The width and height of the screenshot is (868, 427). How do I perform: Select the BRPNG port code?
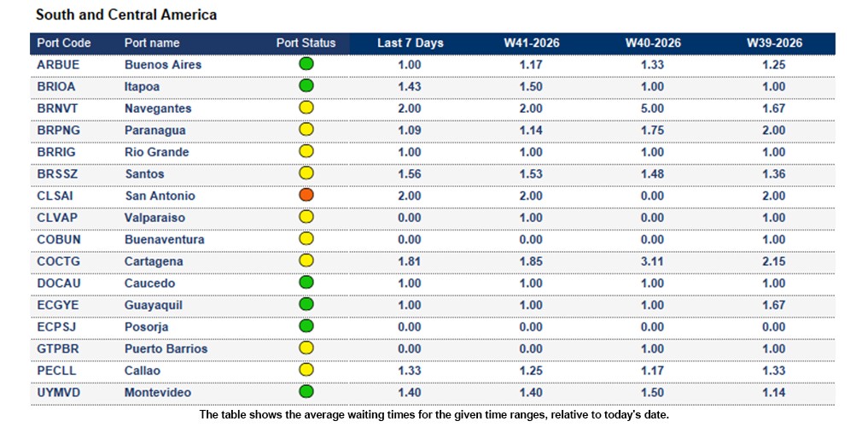(58, 130)
